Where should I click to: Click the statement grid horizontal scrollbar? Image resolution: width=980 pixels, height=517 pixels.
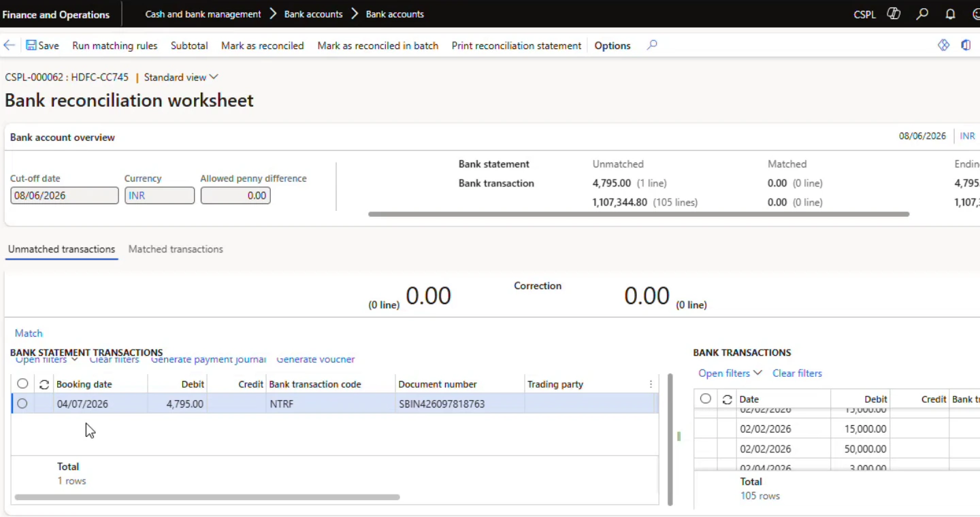coord(207,497)
